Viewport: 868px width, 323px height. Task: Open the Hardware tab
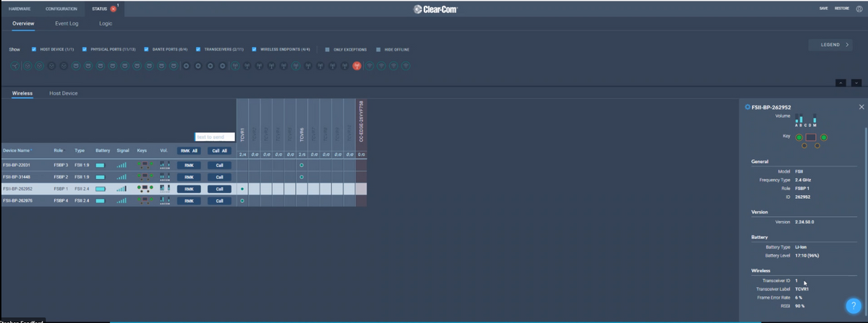tap(20, 9)
